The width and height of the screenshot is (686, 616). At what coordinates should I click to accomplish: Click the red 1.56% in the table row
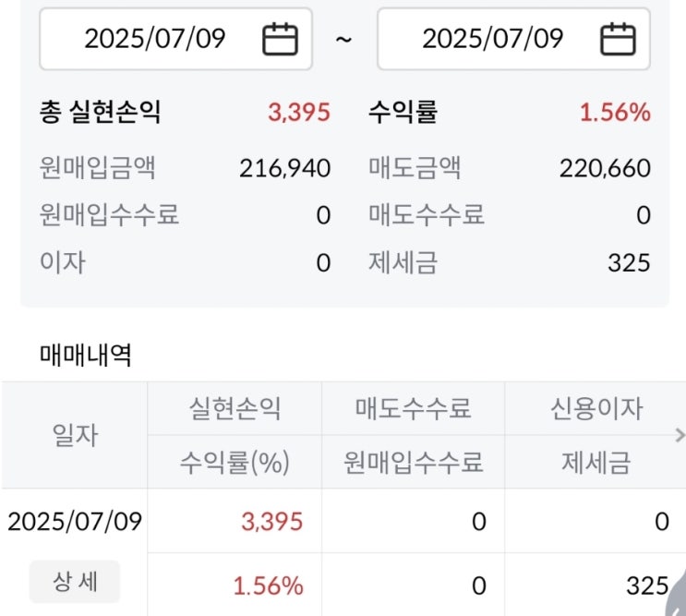click(x=269, y=586)
